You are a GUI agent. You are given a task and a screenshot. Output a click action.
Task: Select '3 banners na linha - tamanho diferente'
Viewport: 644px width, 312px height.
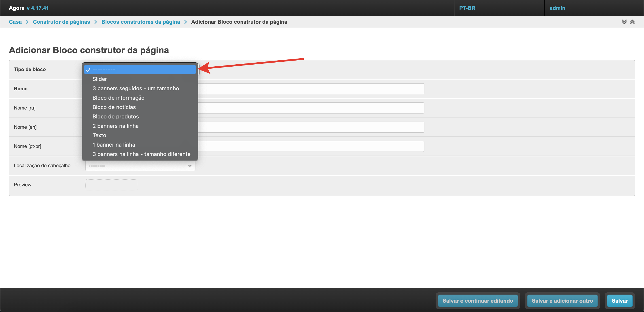(141, 154)
